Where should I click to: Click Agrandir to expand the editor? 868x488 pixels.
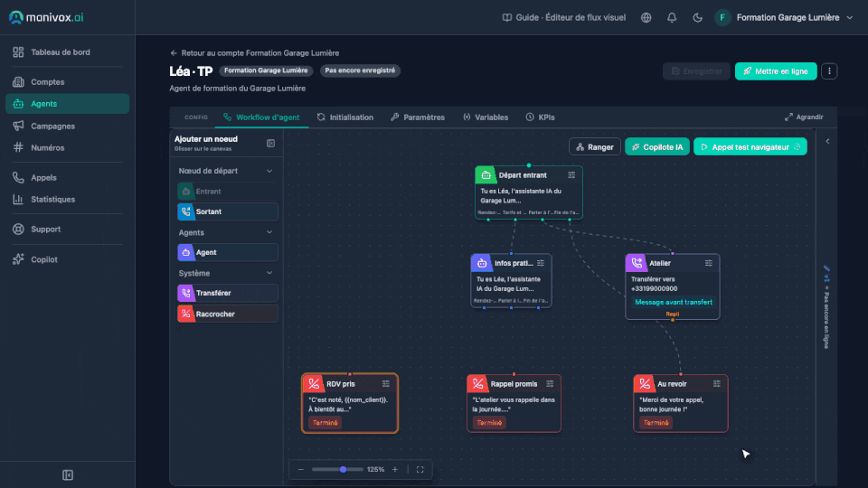point(804,117)
